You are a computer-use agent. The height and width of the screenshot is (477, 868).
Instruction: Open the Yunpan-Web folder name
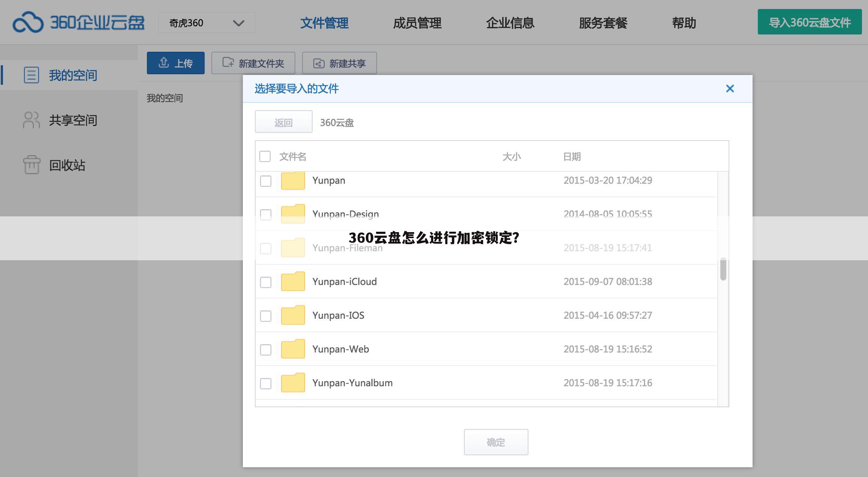[x=340, y=349]
